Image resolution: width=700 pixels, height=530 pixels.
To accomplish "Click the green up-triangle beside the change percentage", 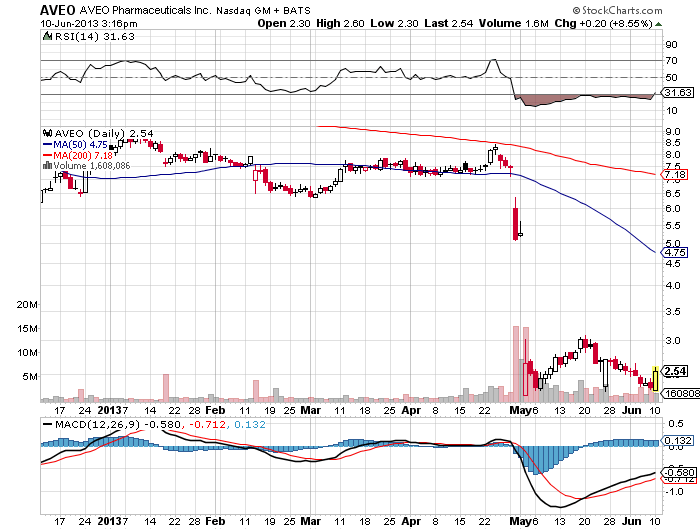I will click(658, 24).
